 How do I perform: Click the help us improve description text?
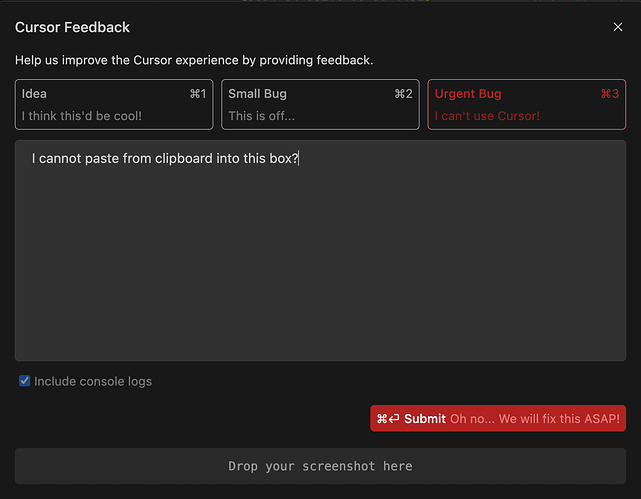click(194, 60)
